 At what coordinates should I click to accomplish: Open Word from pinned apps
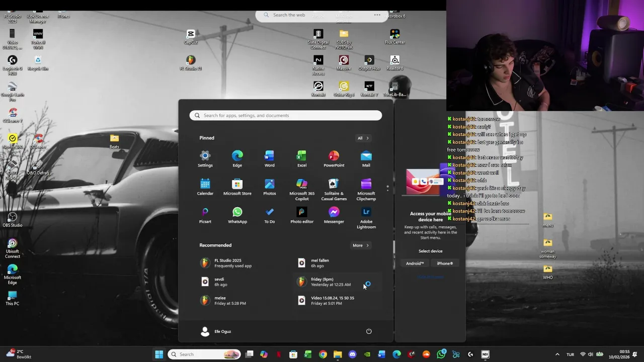point(270,159)
